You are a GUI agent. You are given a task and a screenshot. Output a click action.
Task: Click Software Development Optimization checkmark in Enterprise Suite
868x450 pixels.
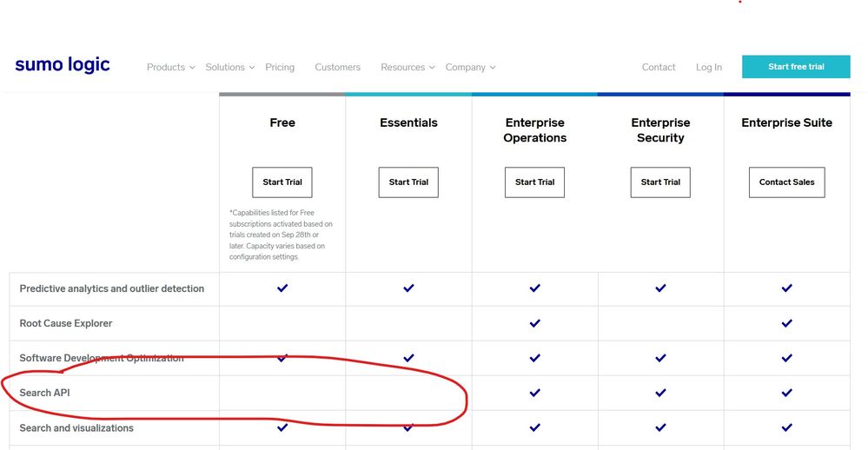click(786, 358)
